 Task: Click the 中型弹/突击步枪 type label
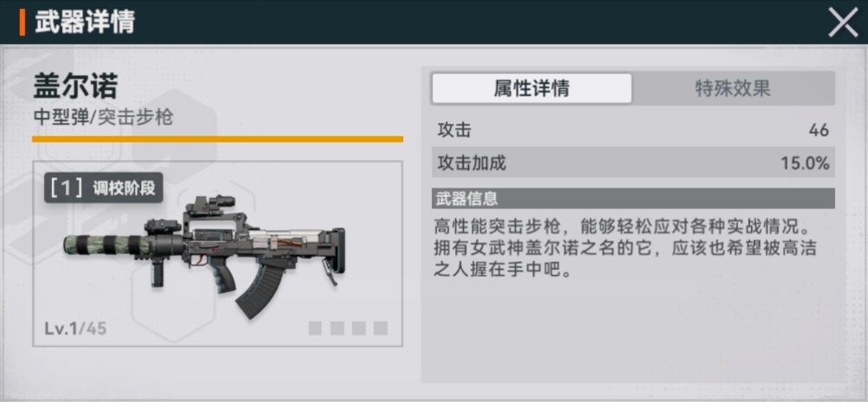tap(104, 118)
